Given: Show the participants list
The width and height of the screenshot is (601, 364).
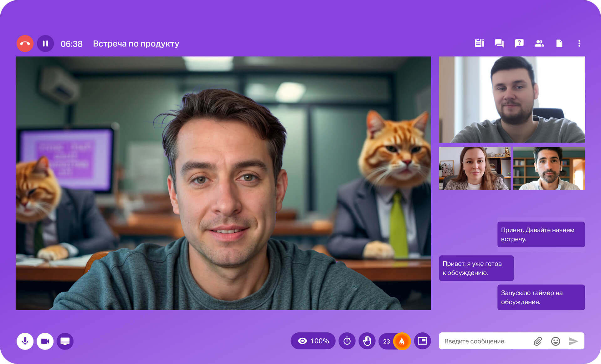Looking at the screenshot, I should coord(539,43).
